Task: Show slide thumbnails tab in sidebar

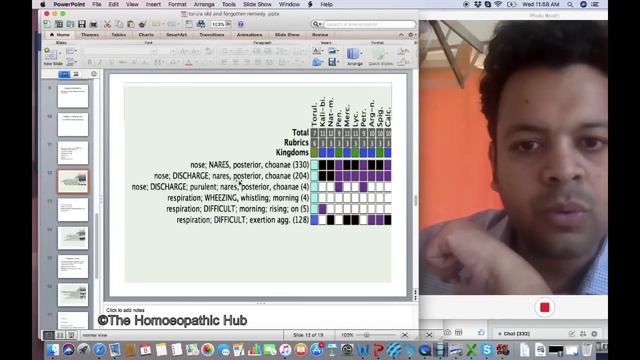Action: [64, 74]
